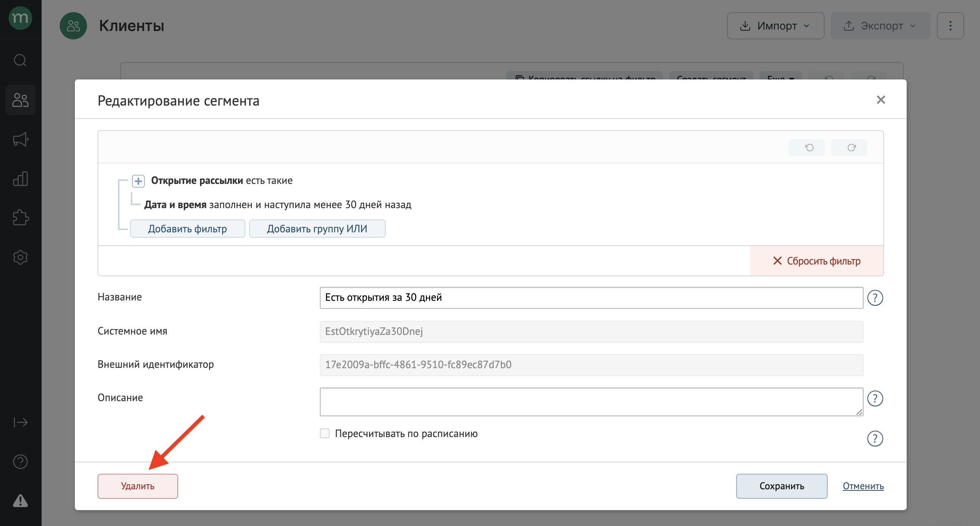Click the Редактирование сегмента dialog title

178,101
